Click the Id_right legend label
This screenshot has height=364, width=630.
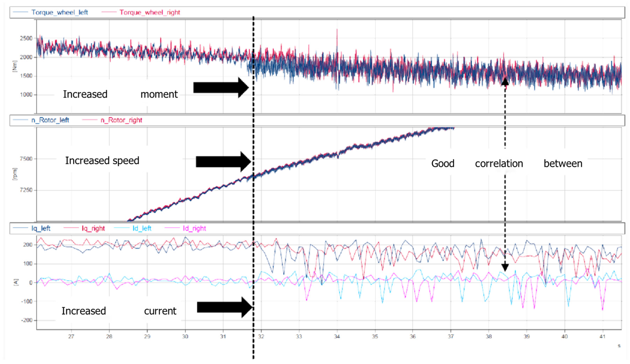(194, 228)
